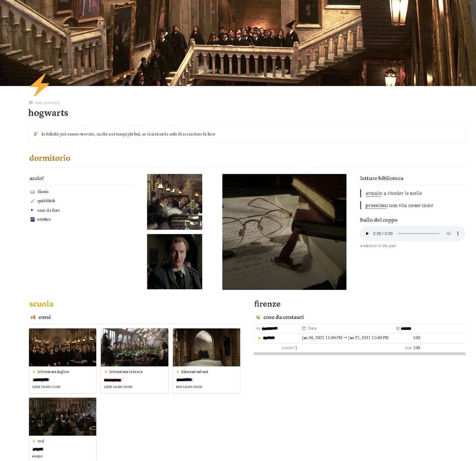
Task: Click the COUNT 1 table footer
Action: pos(290,348)
